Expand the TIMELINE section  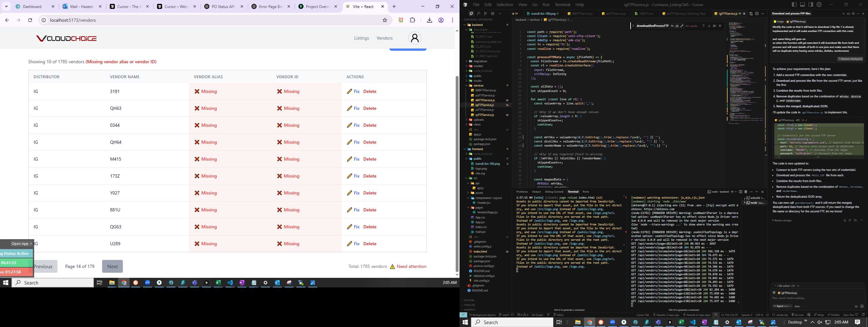point(469,305)
